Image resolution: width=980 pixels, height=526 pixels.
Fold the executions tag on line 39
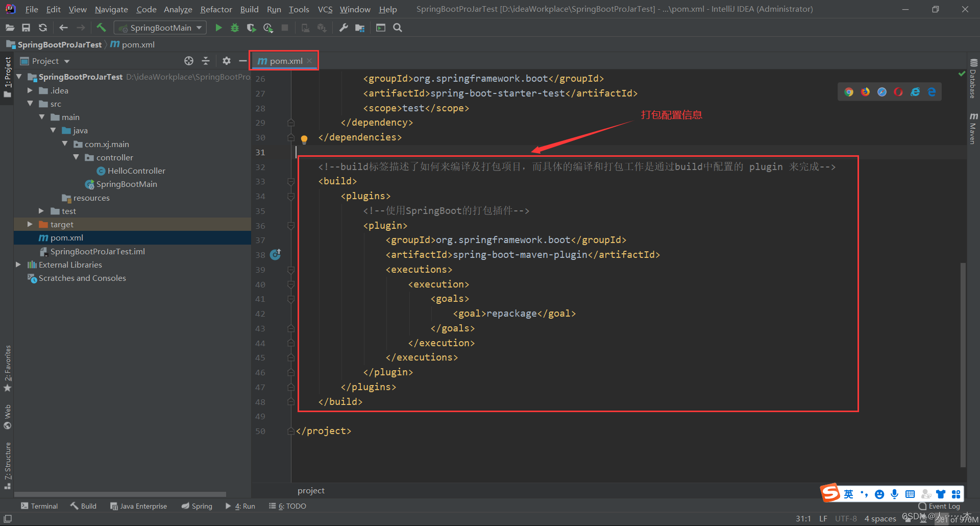tap(291, 270)
